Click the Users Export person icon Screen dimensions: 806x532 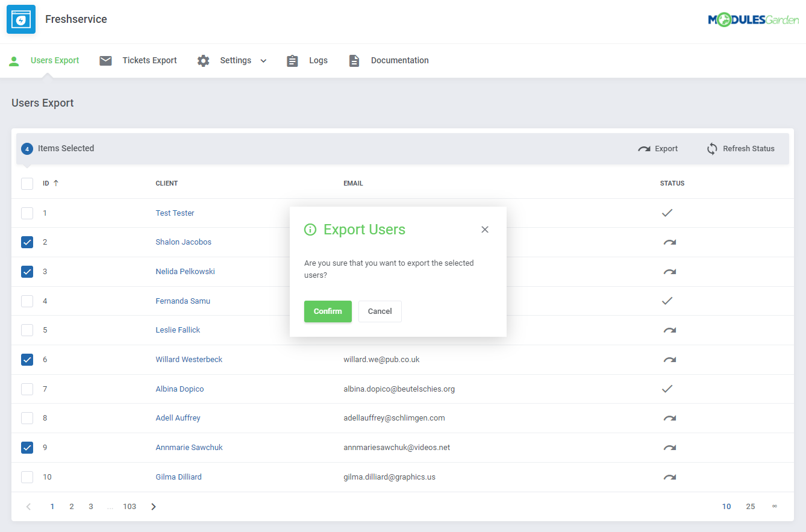click(14, 61)
